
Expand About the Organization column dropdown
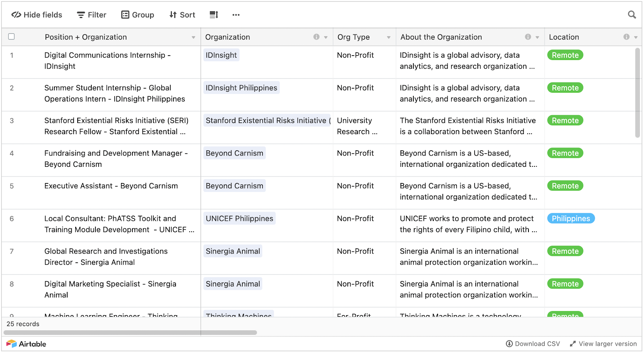(x=537, y=37)
